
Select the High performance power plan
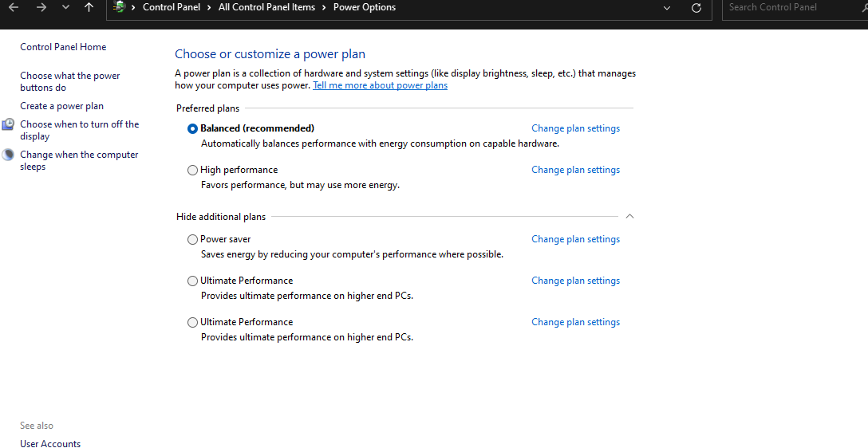pos(192,171)
